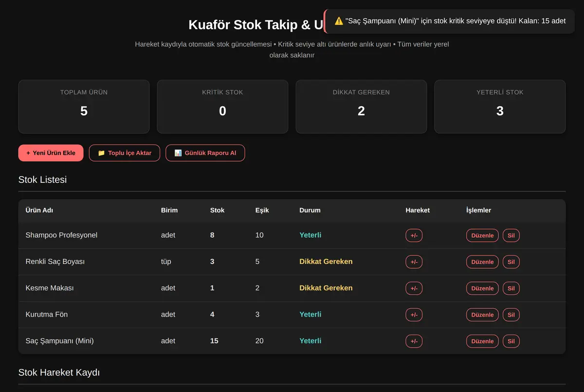
Task: Click the stock critical-level alert notification
Action: coord(449,21)
